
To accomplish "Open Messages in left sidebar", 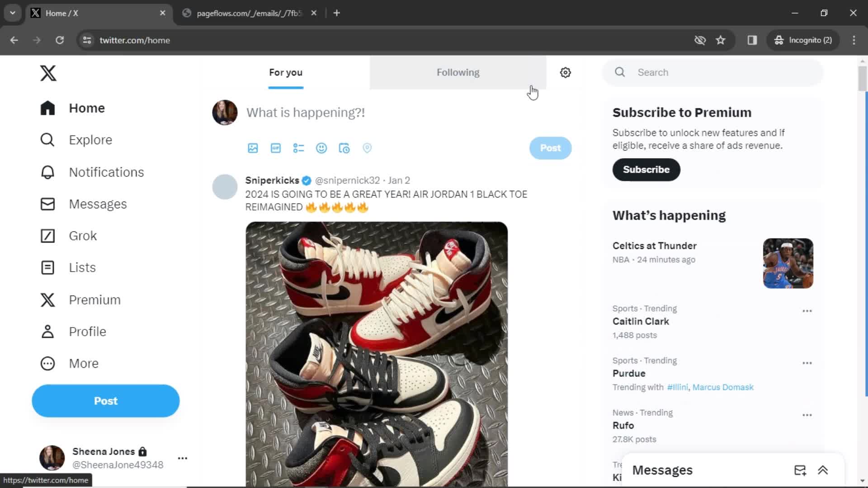I will pos(83,204).
